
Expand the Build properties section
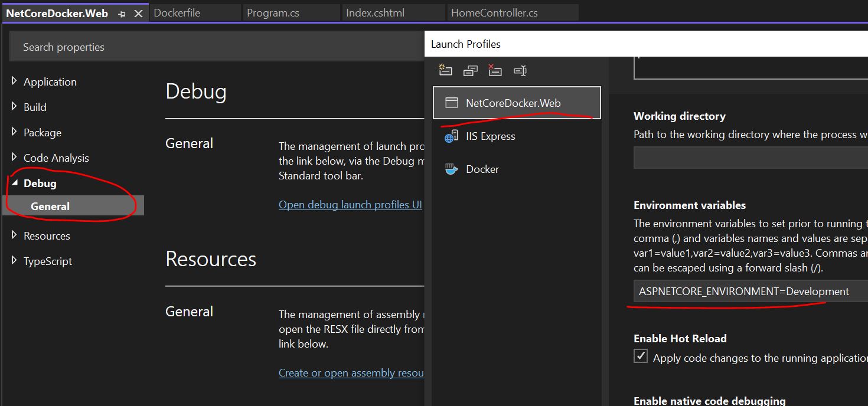click(x=14, y=107)
